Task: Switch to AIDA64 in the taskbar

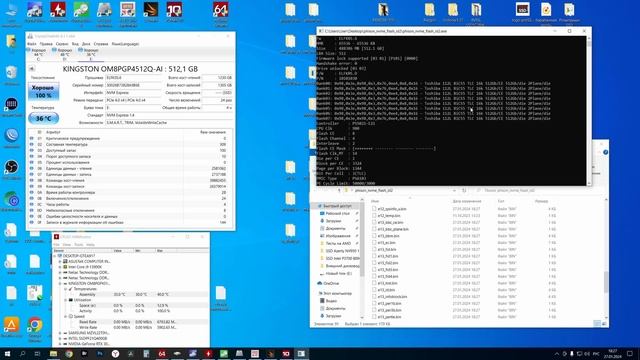Action: pos(162,353)
